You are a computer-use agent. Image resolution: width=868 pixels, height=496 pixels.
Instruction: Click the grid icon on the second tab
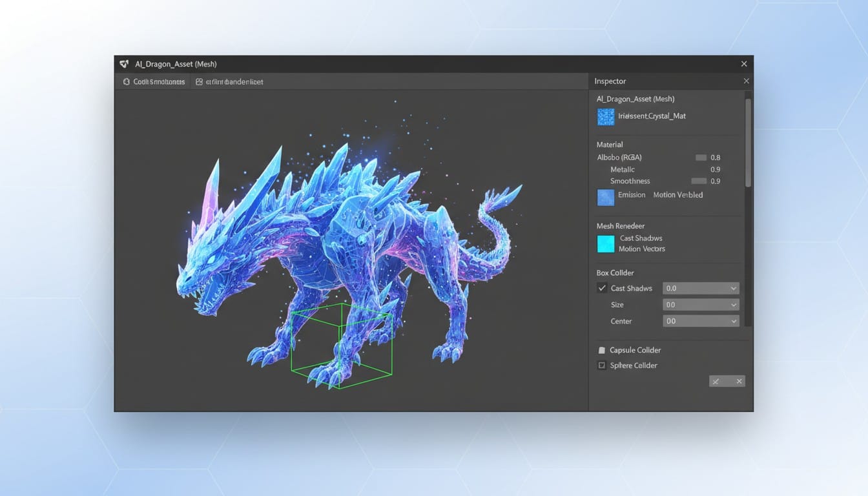199,82
